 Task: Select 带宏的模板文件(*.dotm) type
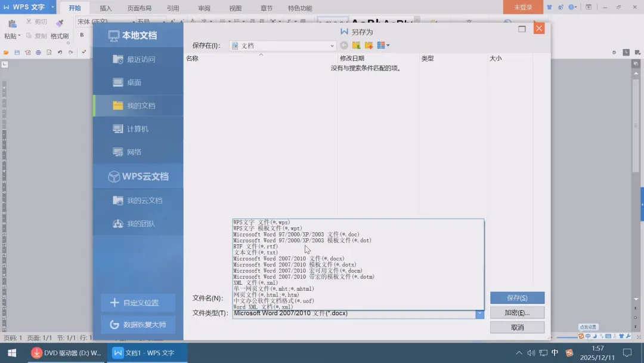pyautogui.click(x=304, y=276)
